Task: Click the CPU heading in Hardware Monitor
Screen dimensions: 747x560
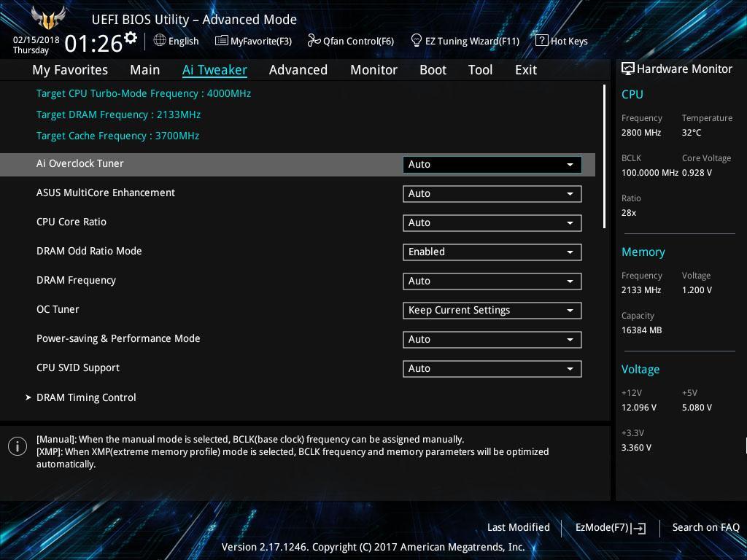Action: [x=632, y=94]
